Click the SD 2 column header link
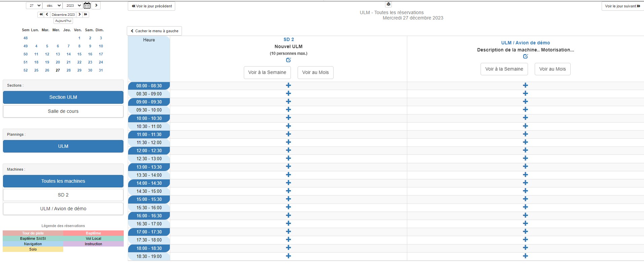This screenshot has width=644, height=264. tap(289, 39)
